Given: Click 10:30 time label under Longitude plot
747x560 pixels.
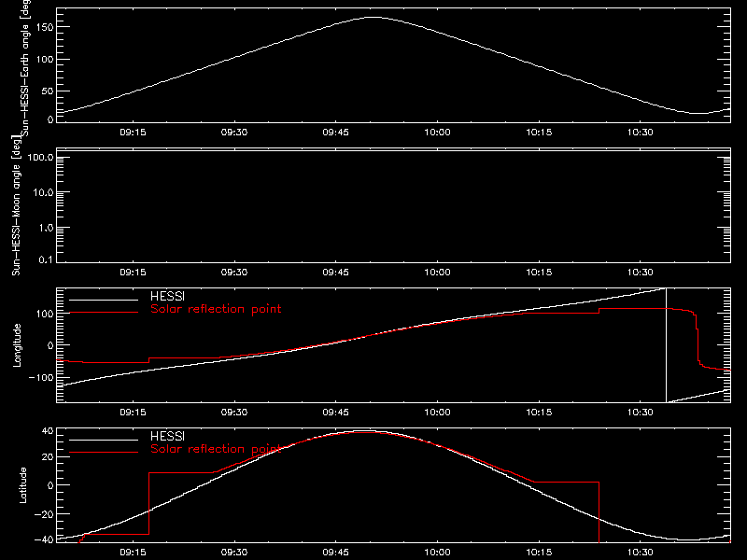Looking at the screenshot, I should [641, 413].
